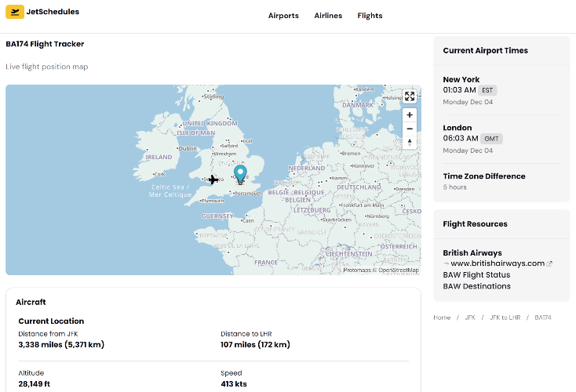Image resolution: width=576 pixels, height=392 pixels.
Task: Click New York time 01:03 AM
Action: pyautogui.click(x=459, y=90)
